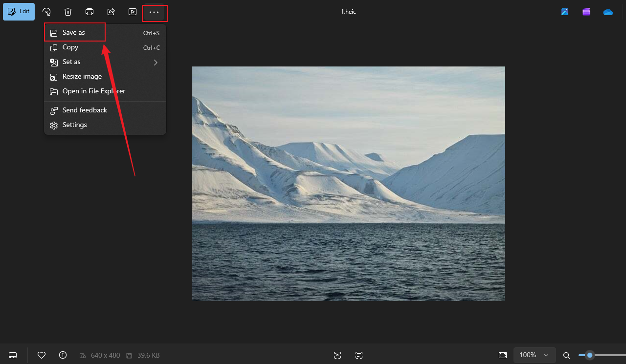Zoom out using the magnifier icon

point(567,355)
